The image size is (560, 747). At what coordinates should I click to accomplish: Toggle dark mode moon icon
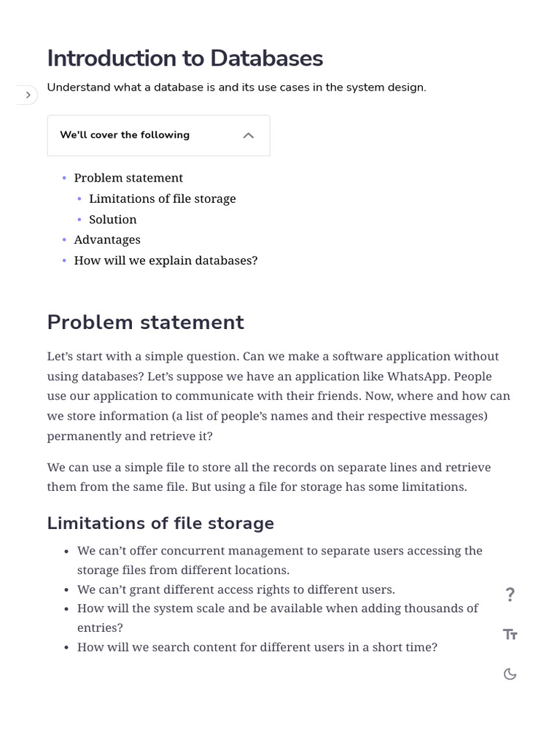coord(510,673)
